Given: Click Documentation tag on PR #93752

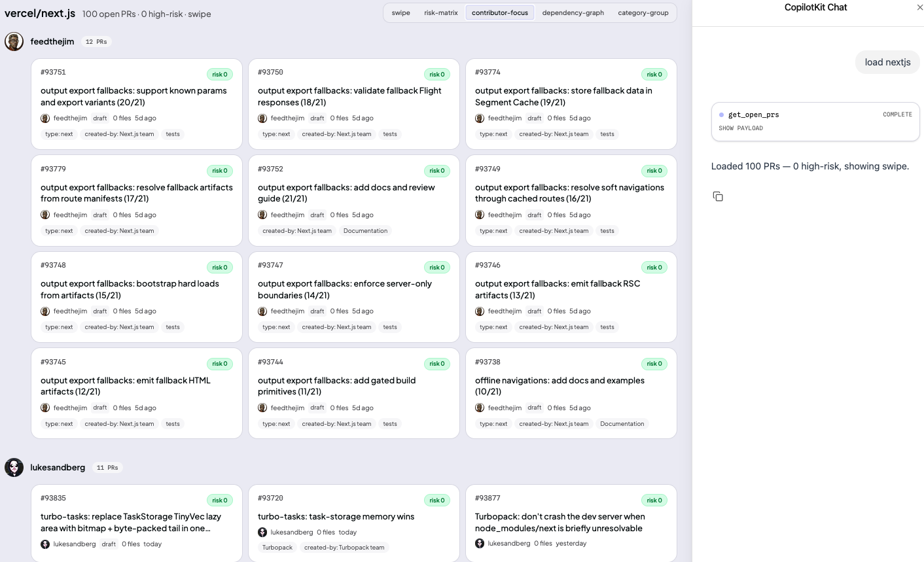Looking at the screenshot, I should click(365, 231).
